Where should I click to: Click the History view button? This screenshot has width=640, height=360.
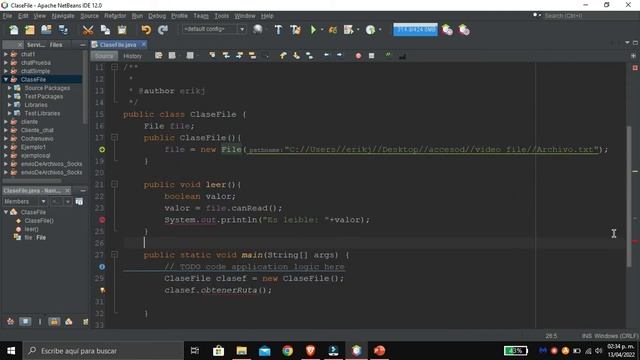pos(132,56)
